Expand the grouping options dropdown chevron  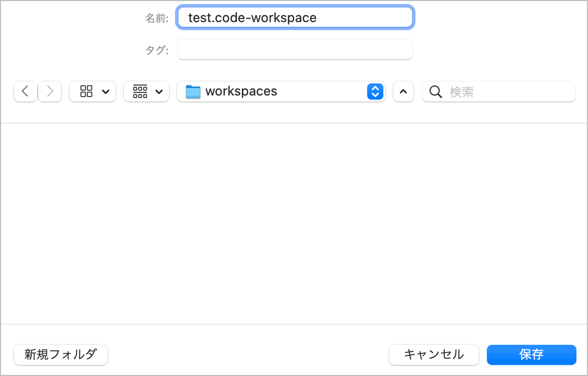159,91
